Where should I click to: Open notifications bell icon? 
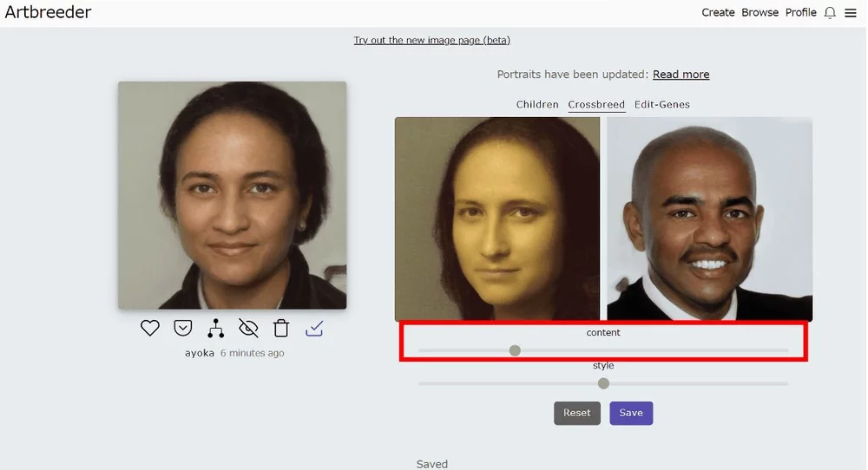click(830, 13)
